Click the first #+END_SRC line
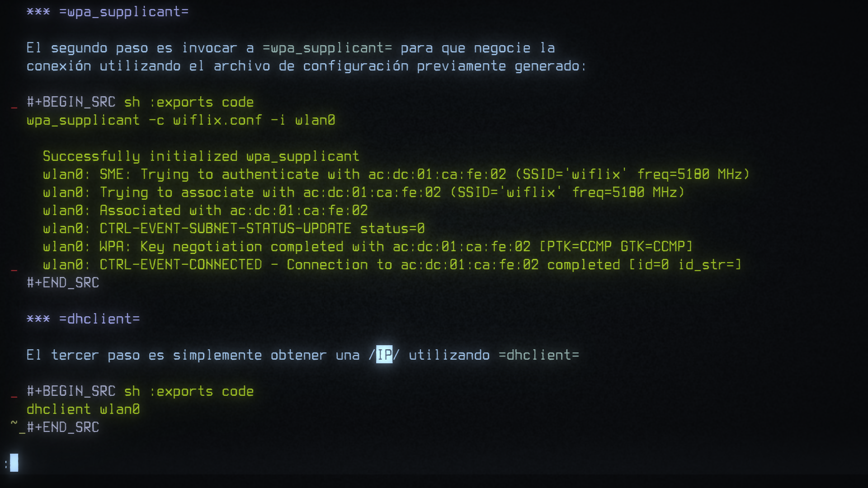 tap(63, 283)
